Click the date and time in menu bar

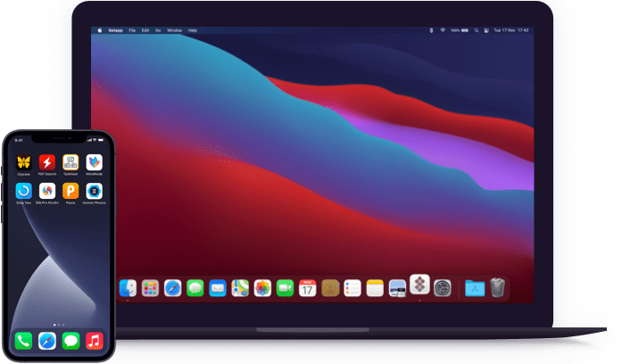(x=511, y=30)
